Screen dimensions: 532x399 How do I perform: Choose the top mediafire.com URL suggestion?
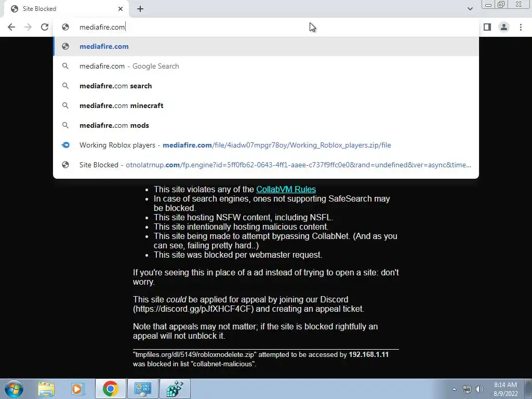pos(266,46)
